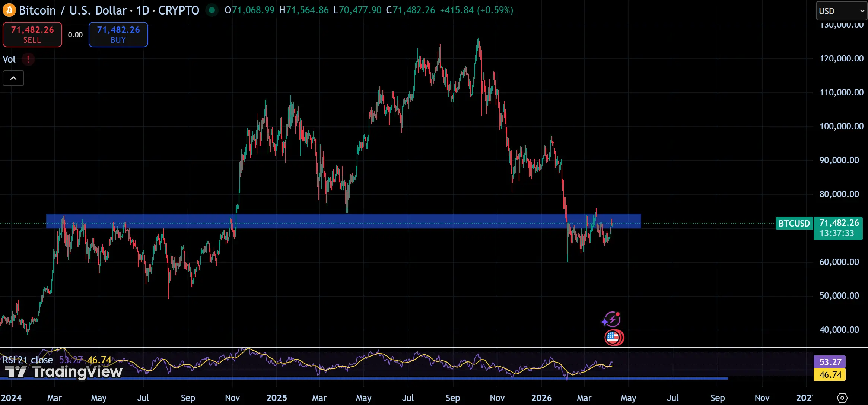Click the green BTCUSD price label
Screen dimensions: 868x405
point(794,224)
